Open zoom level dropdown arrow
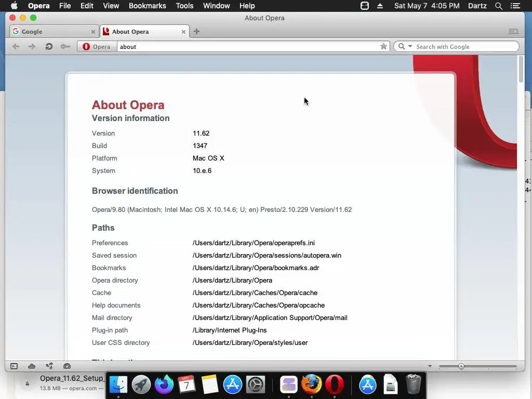The height and width of the screenshot is (399, 532). click(x=430, y=366)
